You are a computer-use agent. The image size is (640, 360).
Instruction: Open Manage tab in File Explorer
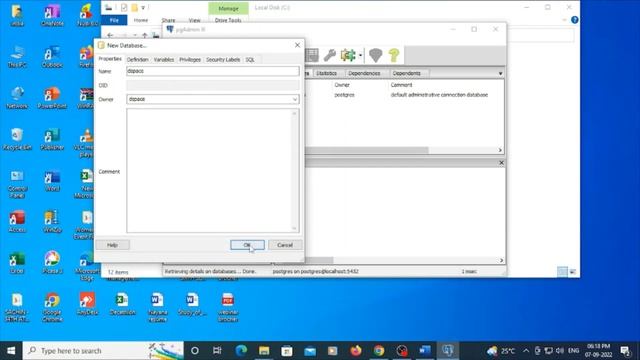[x=228, y=9]
